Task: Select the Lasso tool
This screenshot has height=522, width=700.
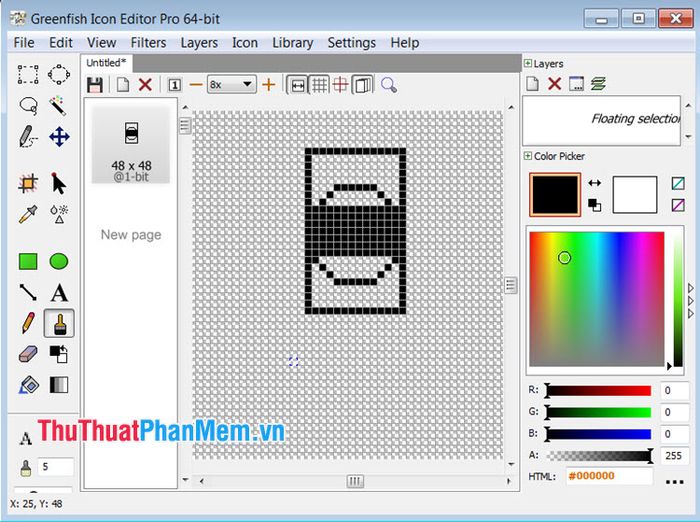Action: (x=28, y=106)
